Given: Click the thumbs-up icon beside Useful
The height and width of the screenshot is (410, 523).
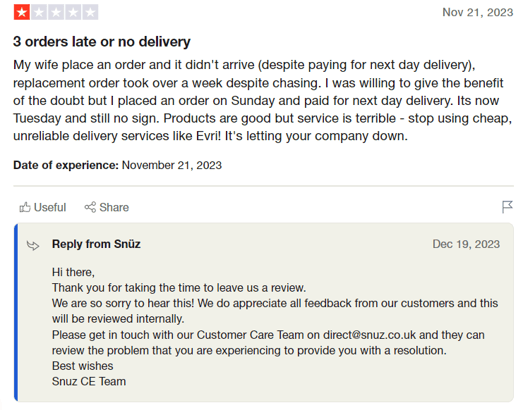Looking at the screenshot, I should pyautogui.click(x=25, y=207).
